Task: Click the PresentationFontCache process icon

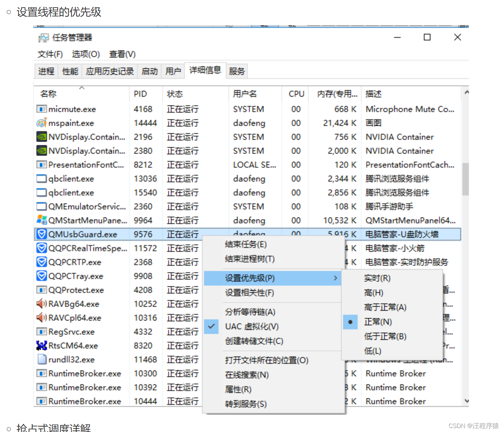Action: (41, 165)
